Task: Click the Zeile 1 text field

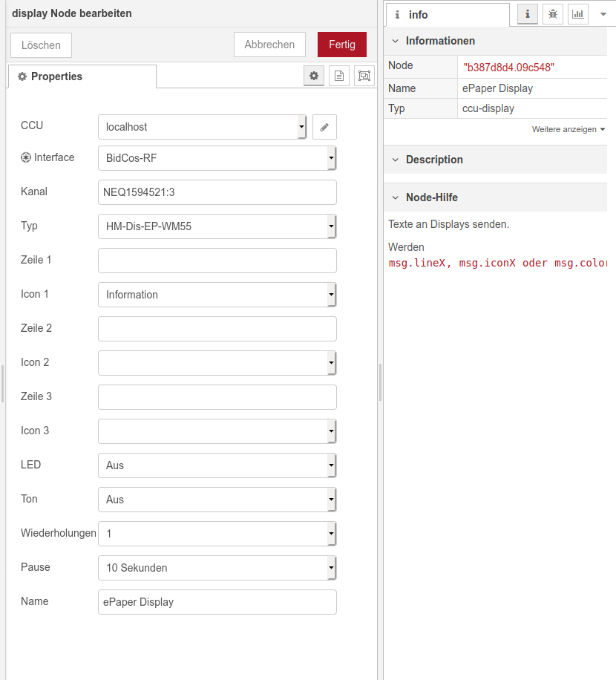Action: (217, 261)
